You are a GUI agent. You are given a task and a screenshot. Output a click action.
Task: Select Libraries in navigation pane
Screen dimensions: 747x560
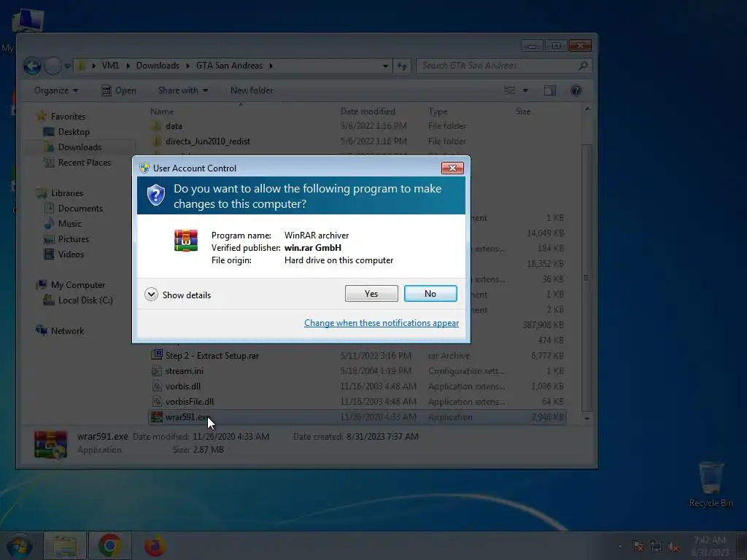pos(66,192)
